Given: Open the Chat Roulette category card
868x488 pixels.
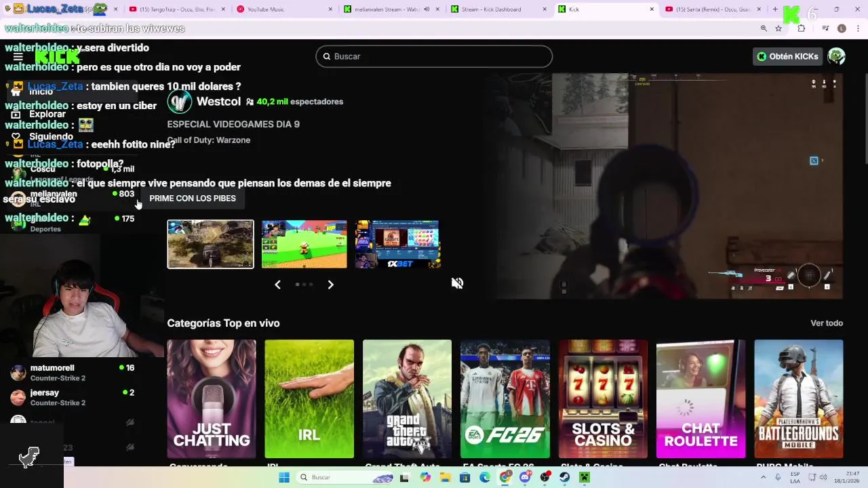Looking at the screenshot, I should pos(701,399).
